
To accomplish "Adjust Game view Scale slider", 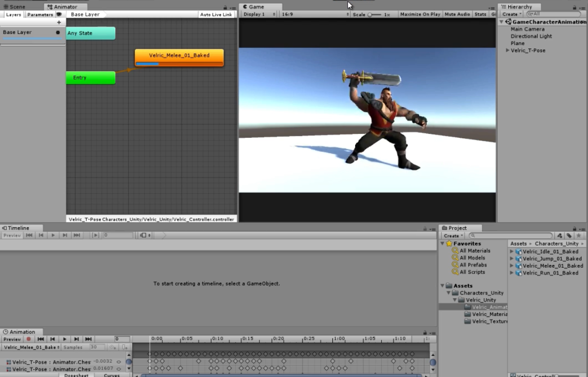I will pos(374,14).
